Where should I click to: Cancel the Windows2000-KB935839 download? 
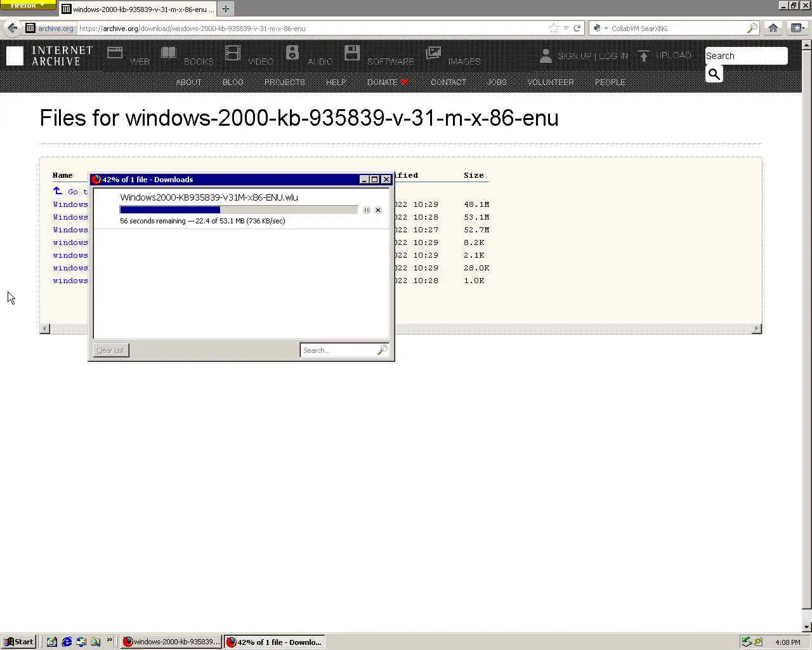pyautogui.click(x=378, y=210)
